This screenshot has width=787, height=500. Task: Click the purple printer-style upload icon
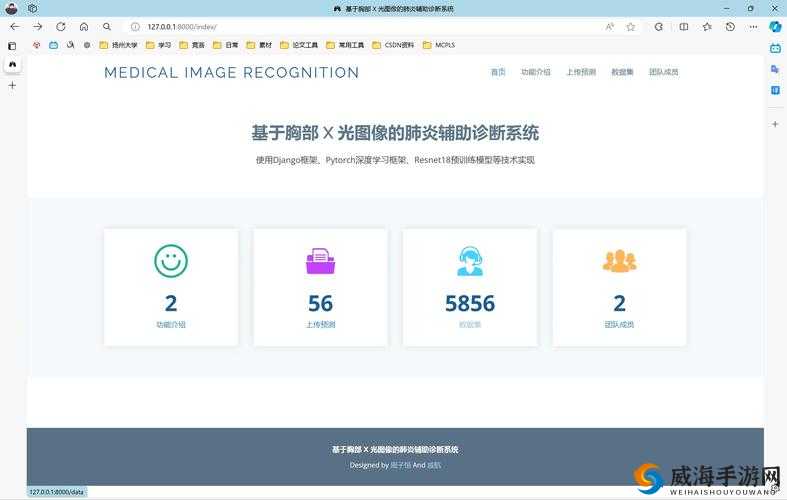point(320,261)
